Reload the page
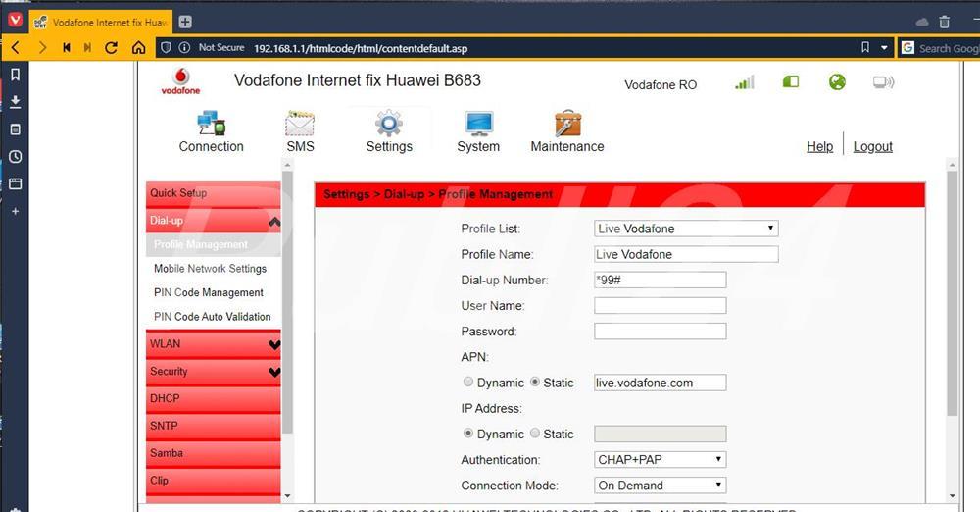This screenshot has width=980, height=512. tap(112, 47)
